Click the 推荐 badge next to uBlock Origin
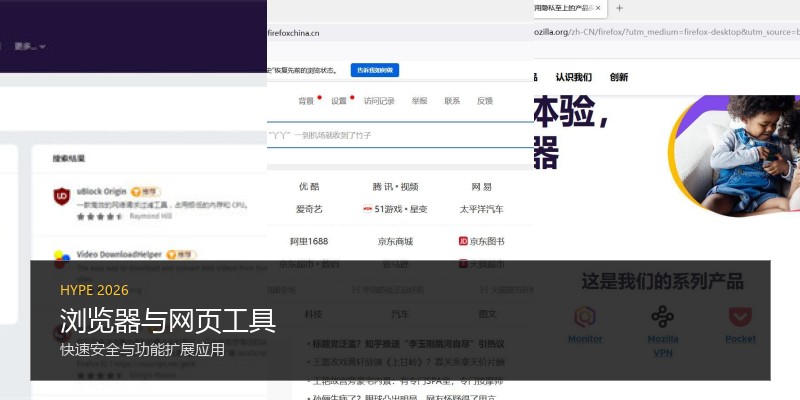The height and width of the screenshot is (400, 800). [145, 192]
